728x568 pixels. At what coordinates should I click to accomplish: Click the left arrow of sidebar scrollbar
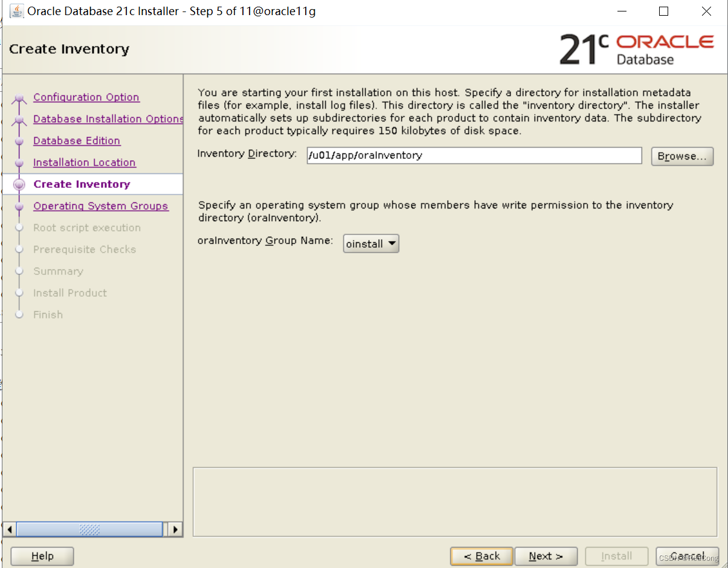pyautogui.click(x=10, y=529)
